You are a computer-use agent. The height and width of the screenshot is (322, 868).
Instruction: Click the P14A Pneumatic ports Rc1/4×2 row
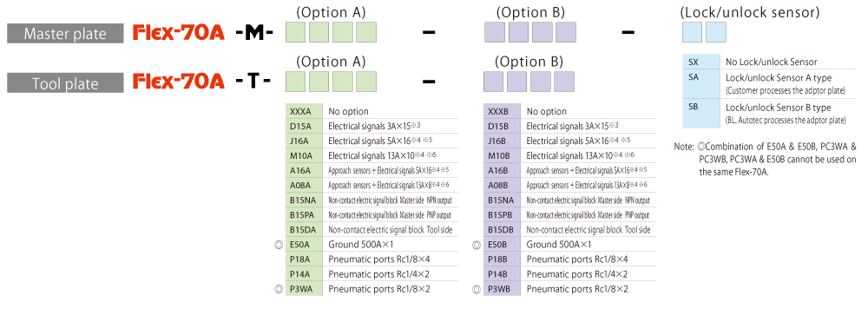372,274
